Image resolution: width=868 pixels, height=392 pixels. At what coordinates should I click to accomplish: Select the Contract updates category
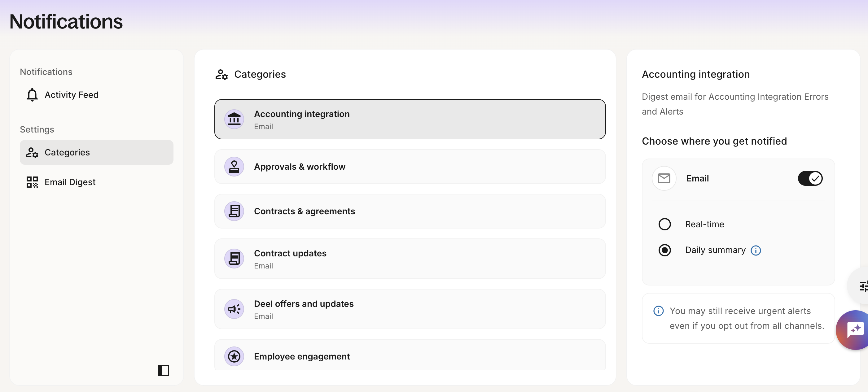[x=410, y=259]
